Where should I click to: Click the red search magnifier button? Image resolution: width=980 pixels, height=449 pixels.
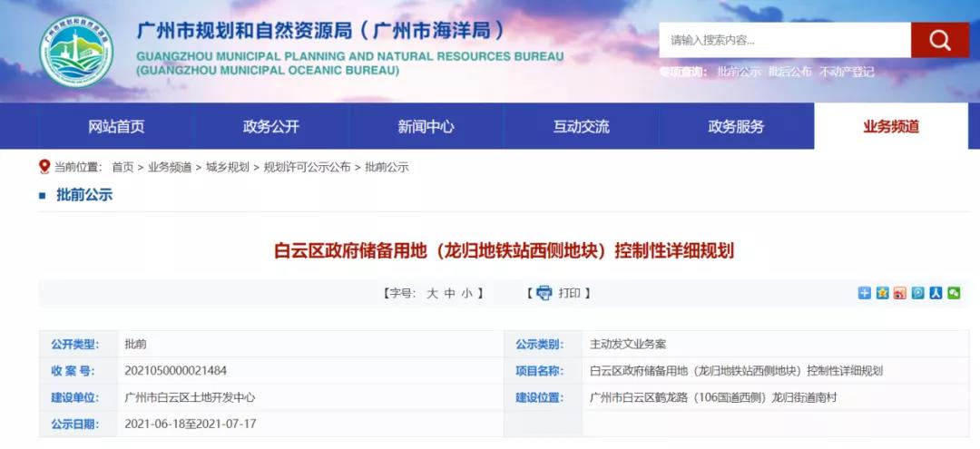click(x=940, y=40)
